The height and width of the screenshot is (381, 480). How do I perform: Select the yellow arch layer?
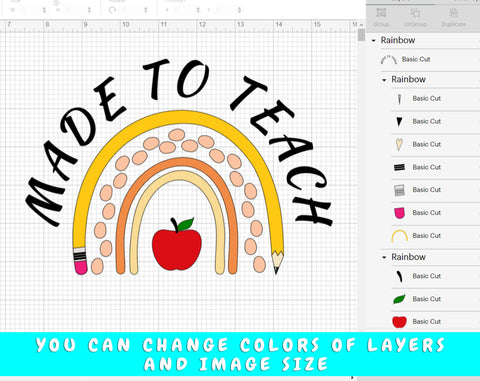point(435,236)
